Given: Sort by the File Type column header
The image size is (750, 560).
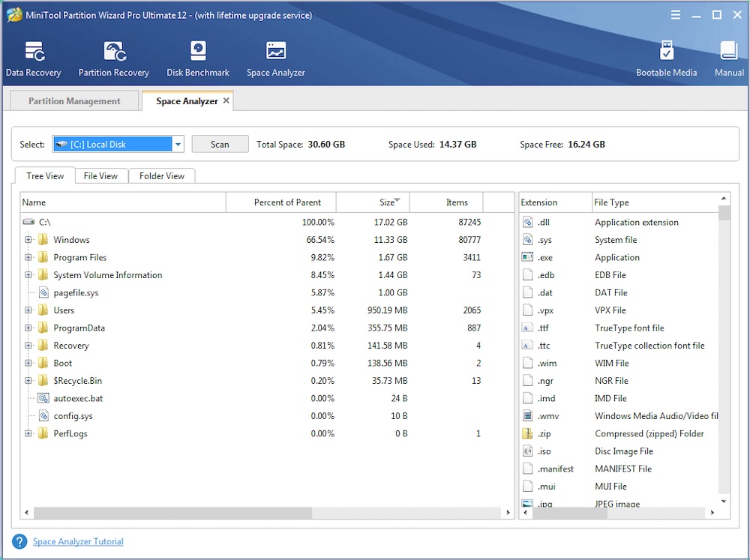Looking at the screenshot, I should [x=655, y=202].
